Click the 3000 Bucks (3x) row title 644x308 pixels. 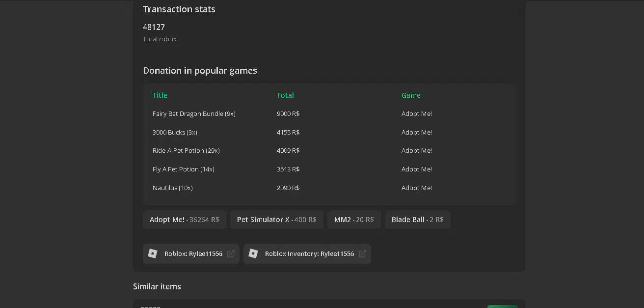tap(175, 133)
